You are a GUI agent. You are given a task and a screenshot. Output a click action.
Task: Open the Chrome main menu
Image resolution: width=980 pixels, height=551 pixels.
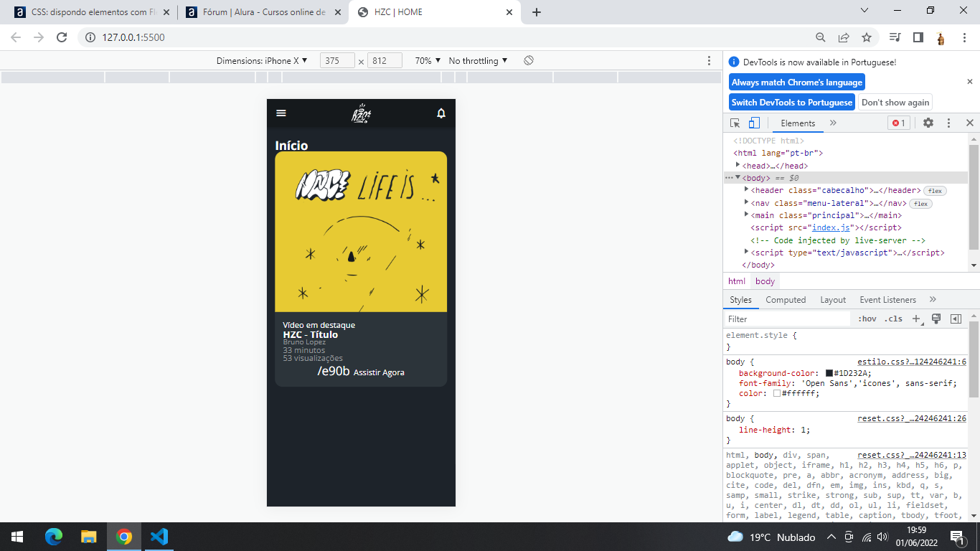click(x=963, y=37)
